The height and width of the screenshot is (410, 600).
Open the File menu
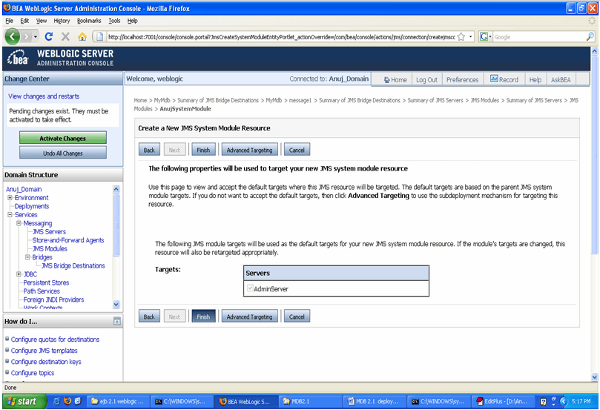[x=9, y=21]
